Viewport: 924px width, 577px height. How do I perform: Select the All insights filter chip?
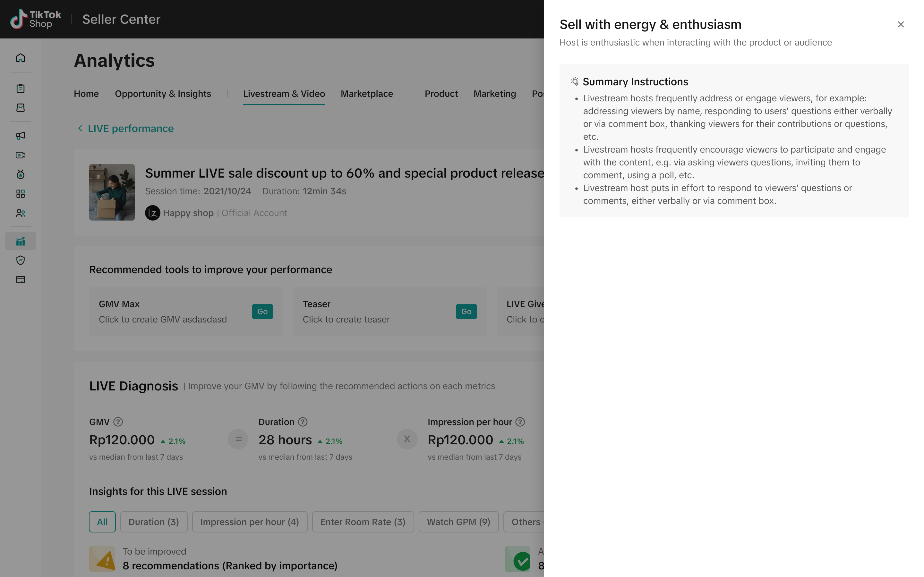102,522
